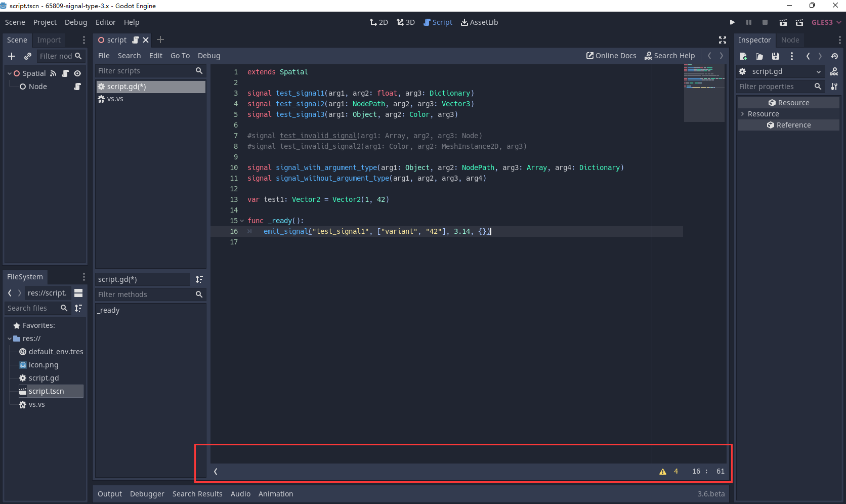The image size is (846, 504).
Task: Expand the Resource section in Inspector
Action: (x=742, y=114)
